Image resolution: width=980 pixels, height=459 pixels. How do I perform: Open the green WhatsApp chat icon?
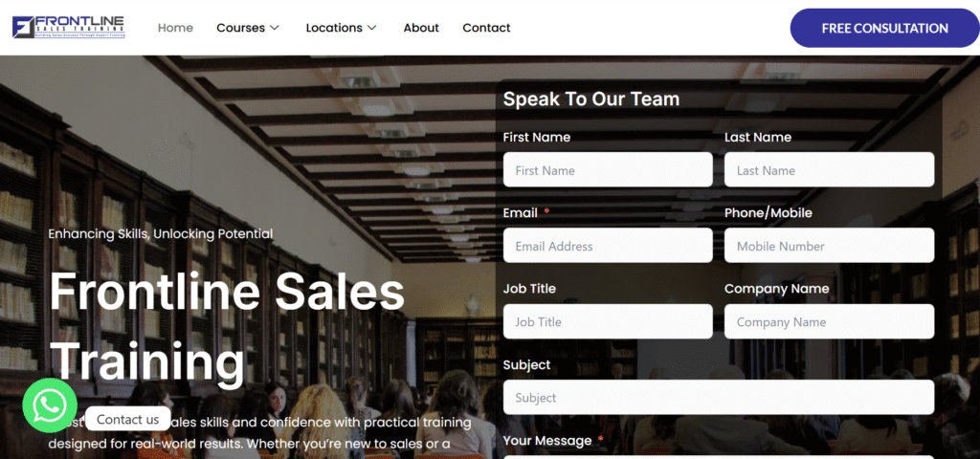[x=50, y=405]
